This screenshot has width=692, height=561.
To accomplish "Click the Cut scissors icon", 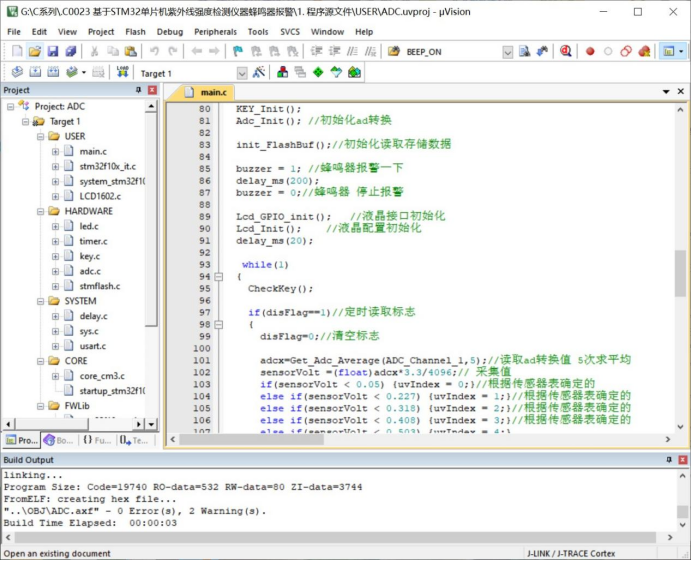I will pos(94,51).
